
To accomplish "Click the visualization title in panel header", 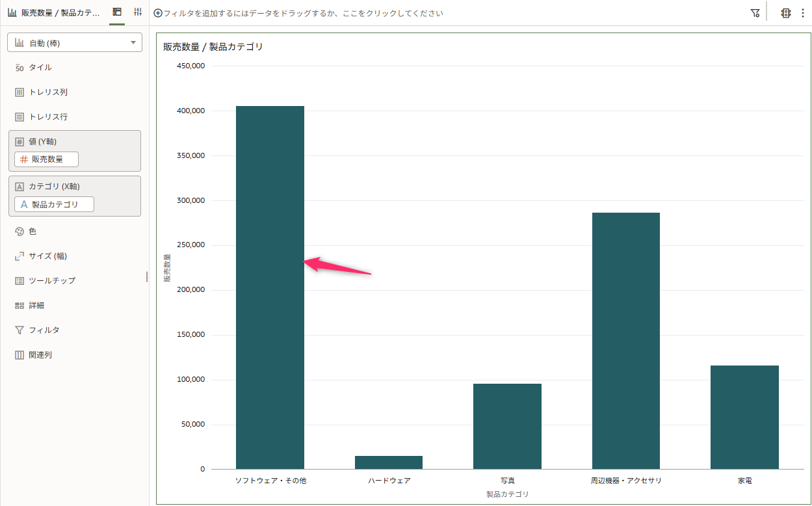I will [60, 12].
